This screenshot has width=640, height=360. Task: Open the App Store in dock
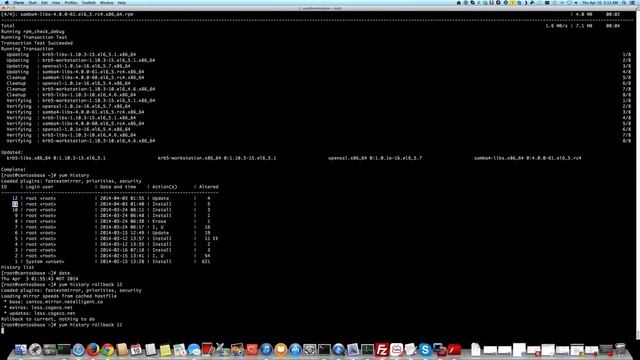pyautogui.click(x=295, y=350)
